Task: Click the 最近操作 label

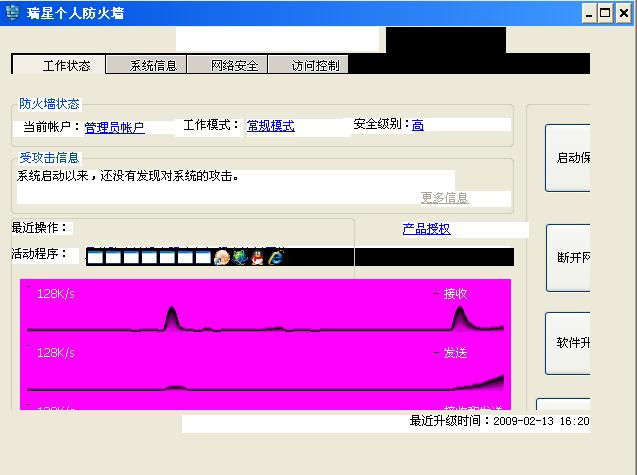Action: (39, 228)
